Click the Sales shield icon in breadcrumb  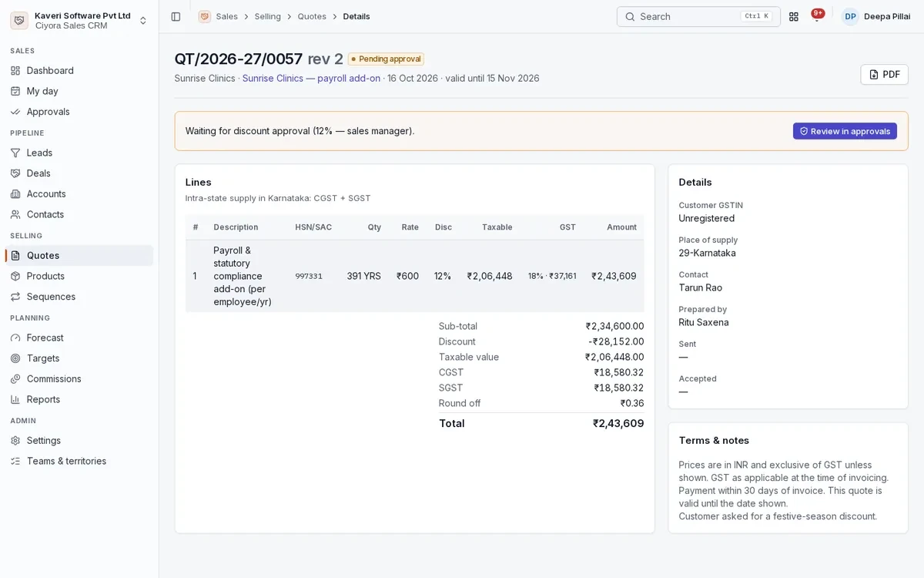204,16
